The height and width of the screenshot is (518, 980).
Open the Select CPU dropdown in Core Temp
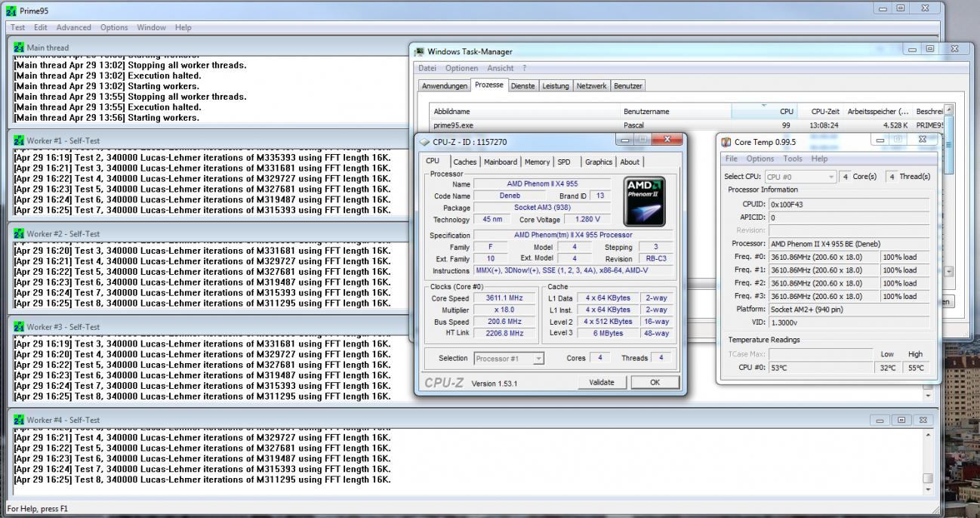point(800,177)
